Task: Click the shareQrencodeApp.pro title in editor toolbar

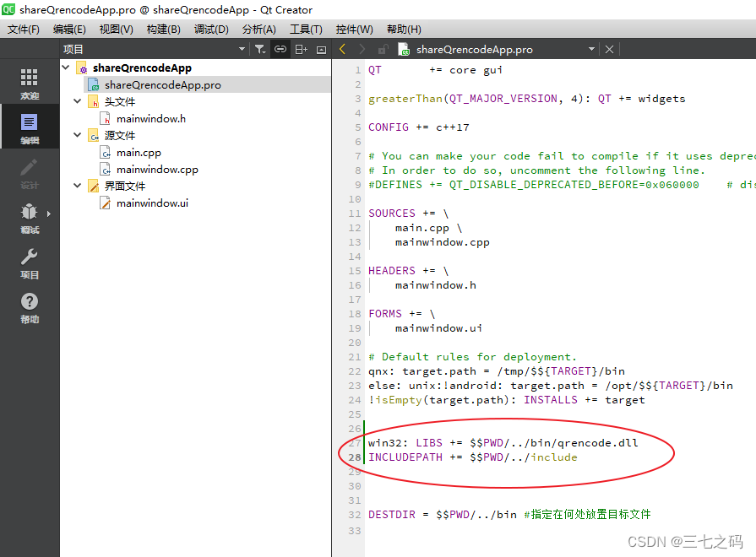Action: 475,49
